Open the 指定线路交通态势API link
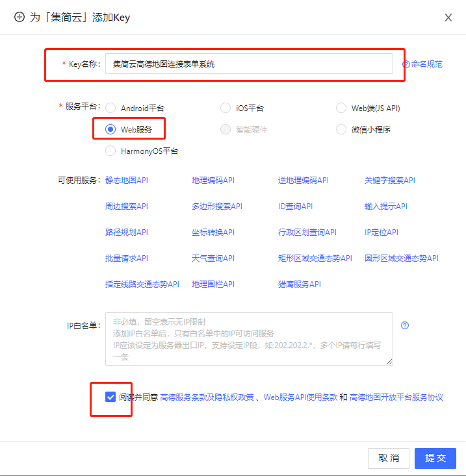 (142, 284)
